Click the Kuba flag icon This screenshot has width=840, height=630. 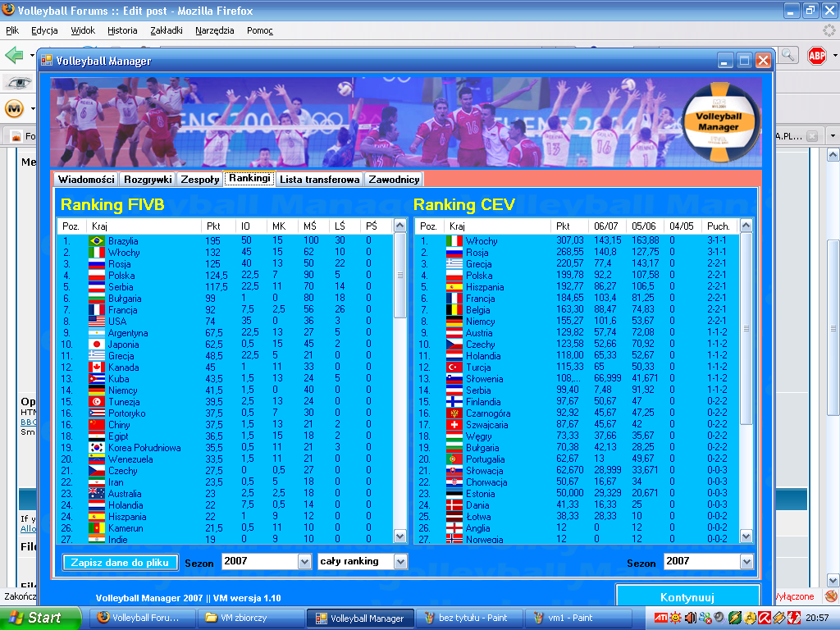coord(97,379)
